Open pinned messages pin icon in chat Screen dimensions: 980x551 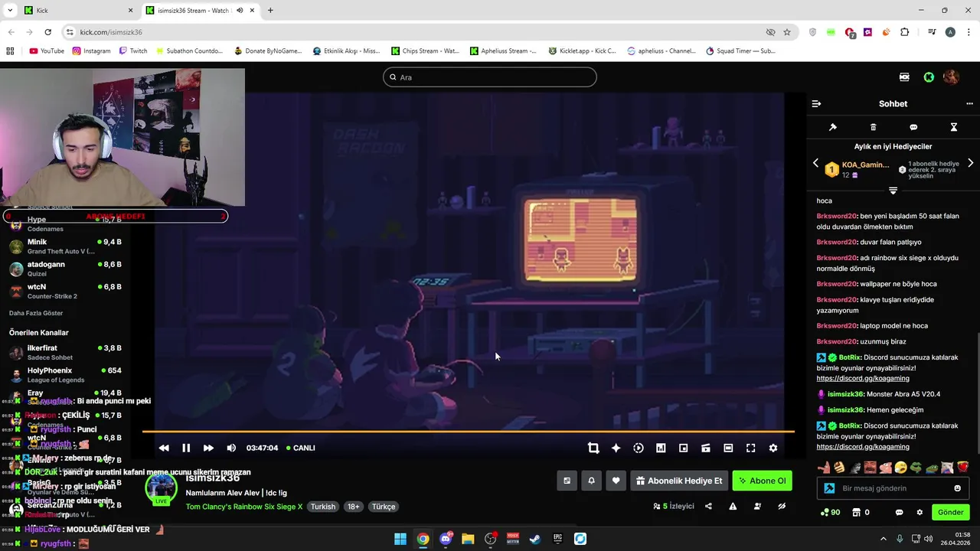[833, 127]
